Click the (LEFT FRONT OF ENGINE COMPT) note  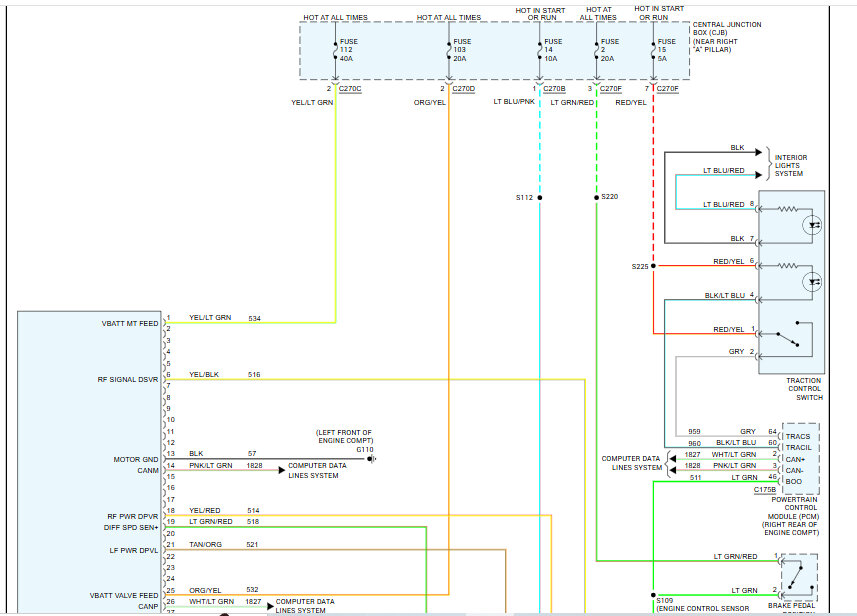344,436
